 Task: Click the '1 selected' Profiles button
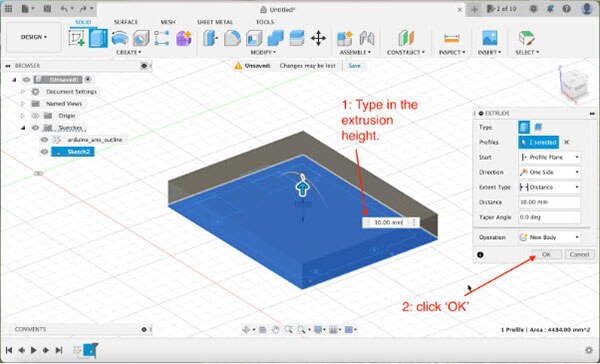coord(539,142)
